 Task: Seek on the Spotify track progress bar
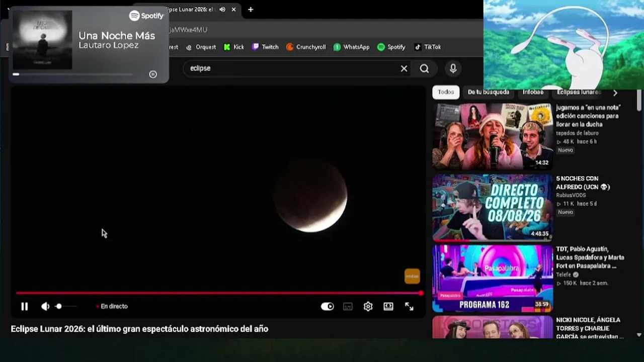pos(73,74)
